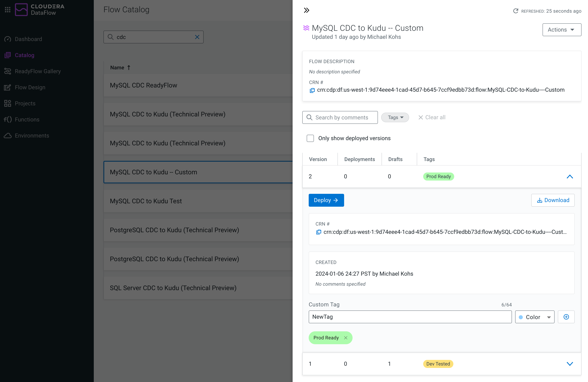
Task: Open the Actions dropdown
Action: click(x=562, y=30)
